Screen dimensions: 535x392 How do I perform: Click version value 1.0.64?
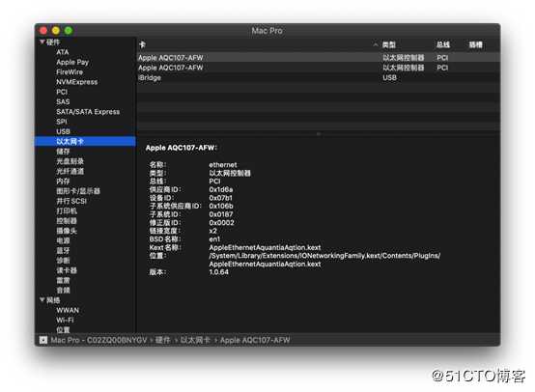[x=218, y=272]
